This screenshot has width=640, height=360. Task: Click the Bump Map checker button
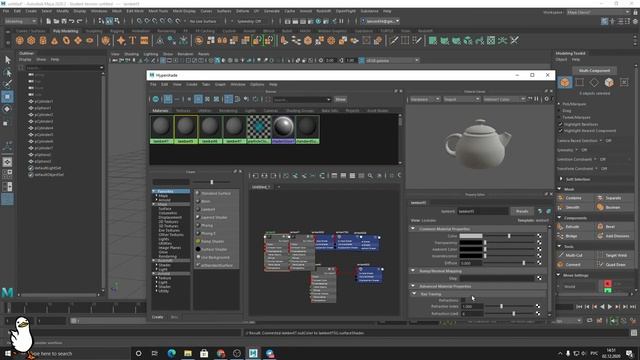[x=539, y=278]
